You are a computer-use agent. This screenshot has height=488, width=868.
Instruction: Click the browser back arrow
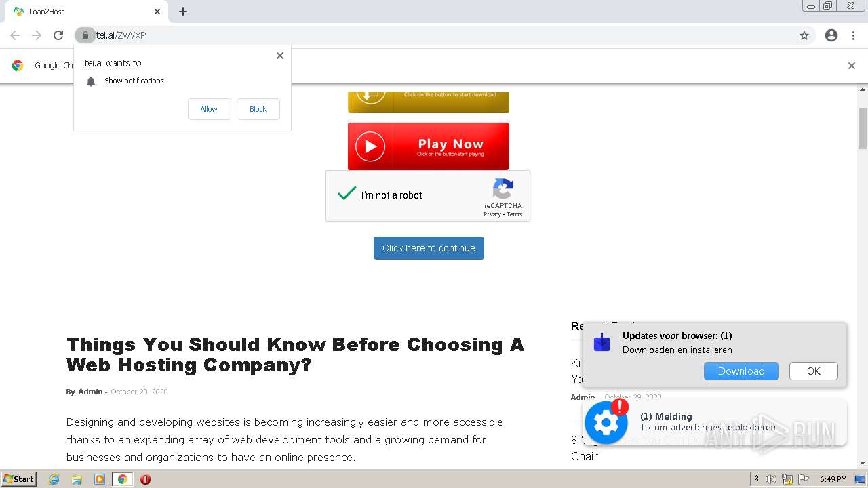tap(15, 35)
